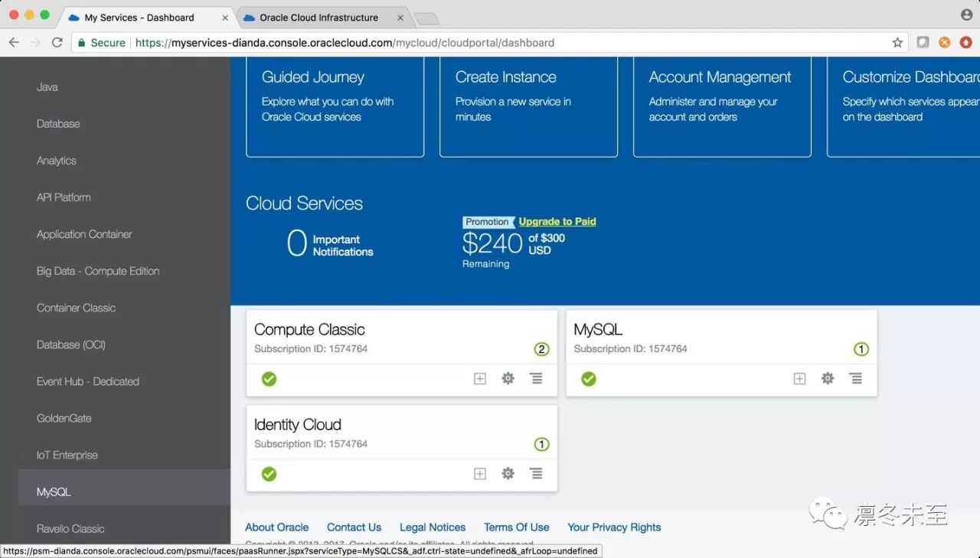Go back using the browser back arrow

point(14,43)
